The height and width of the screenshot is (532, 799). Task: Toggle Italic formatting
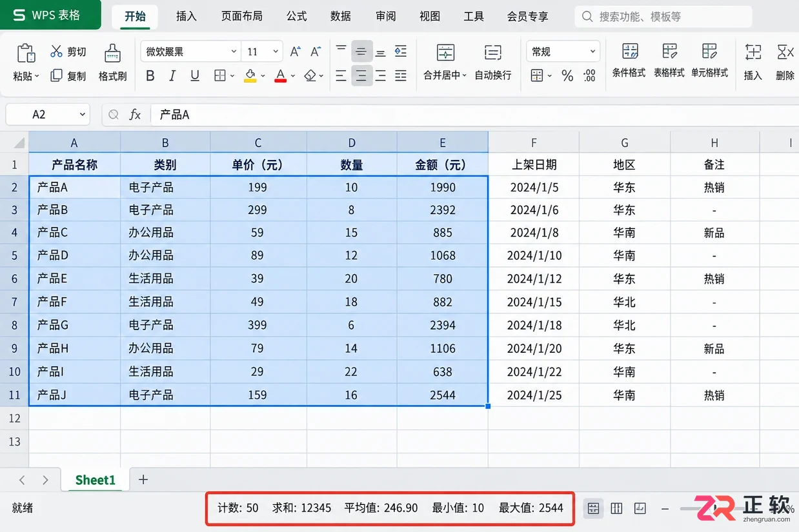click(172, 76)
